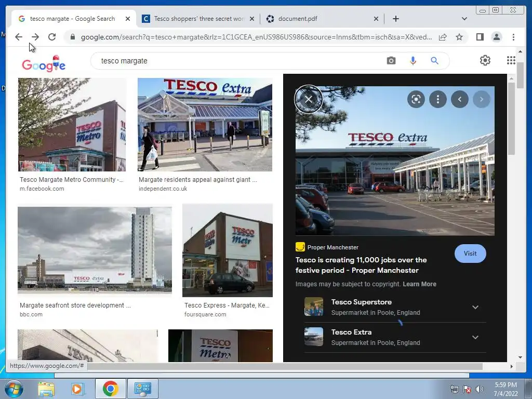532x399 pixels.
Task: Close the image preview panel
Action: point(309,99)
